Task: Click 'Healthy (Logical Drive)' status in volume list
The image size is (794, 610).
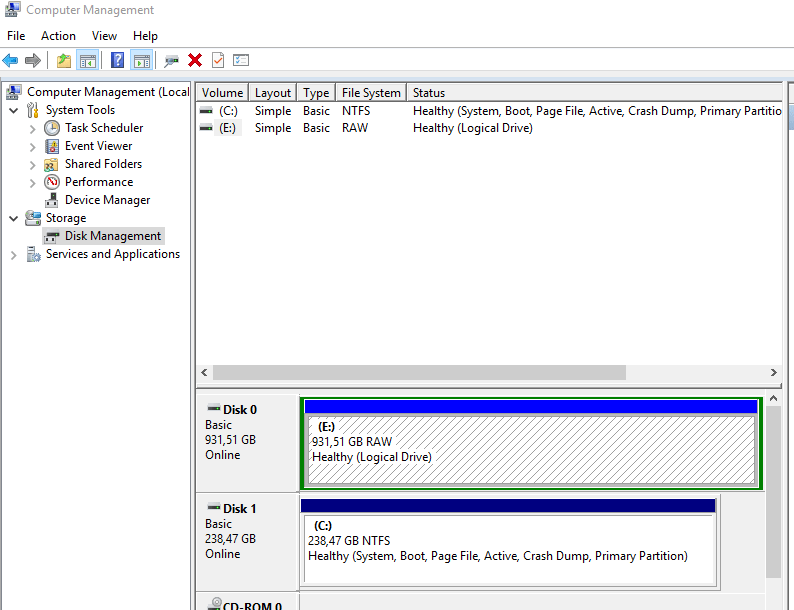Action: click(472, 128)
